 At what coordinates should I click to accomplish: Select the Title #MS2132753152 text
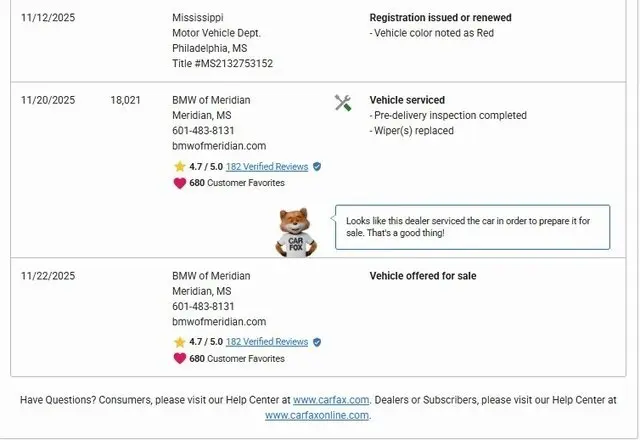222,63
